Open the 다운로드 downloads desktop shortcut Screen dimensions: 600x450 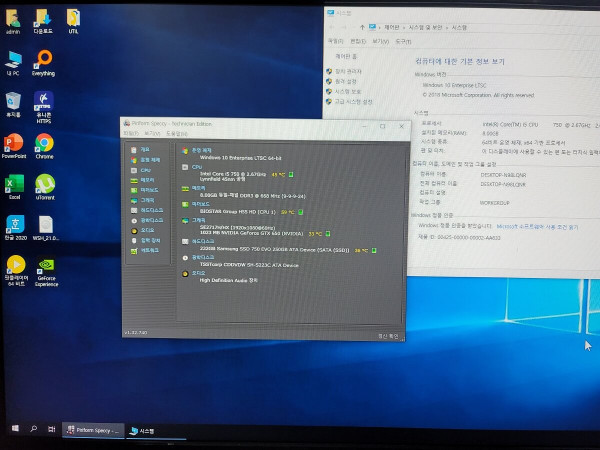(x=43, y=21)
